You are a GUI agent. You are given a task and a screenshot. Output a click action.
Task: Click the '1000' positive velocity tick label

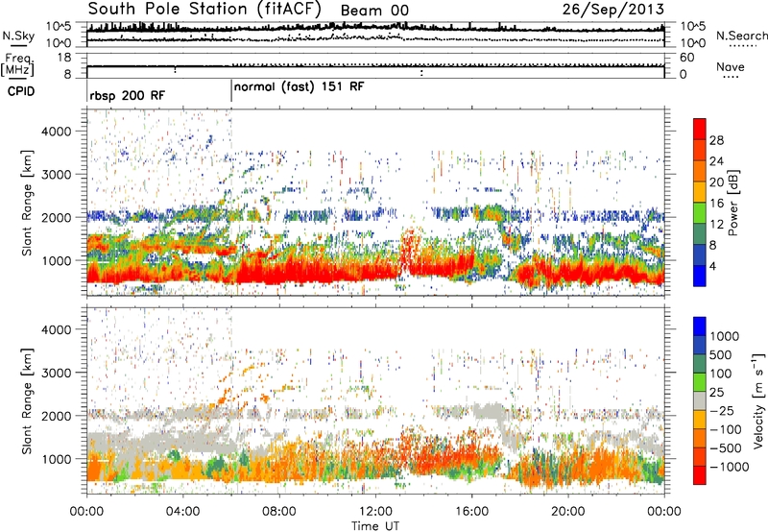725,336
